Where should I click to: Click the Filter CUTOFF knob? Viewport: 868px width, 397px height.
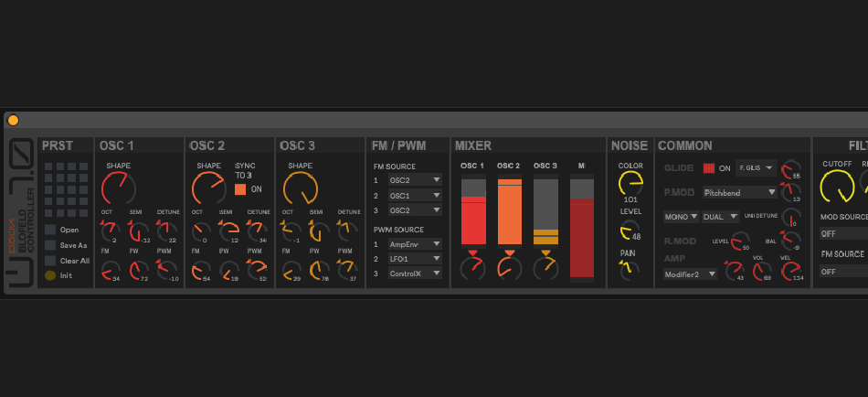[838, 187]
